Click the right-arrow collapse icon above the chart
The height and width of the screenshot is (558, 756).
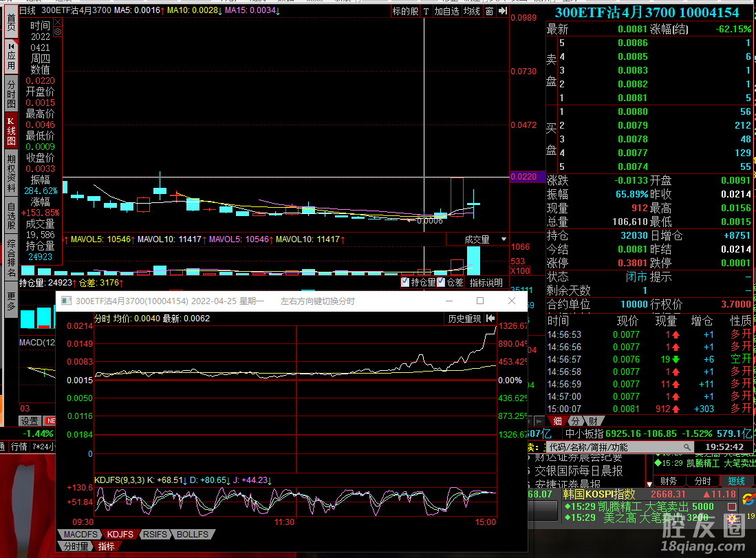(502, 11)
